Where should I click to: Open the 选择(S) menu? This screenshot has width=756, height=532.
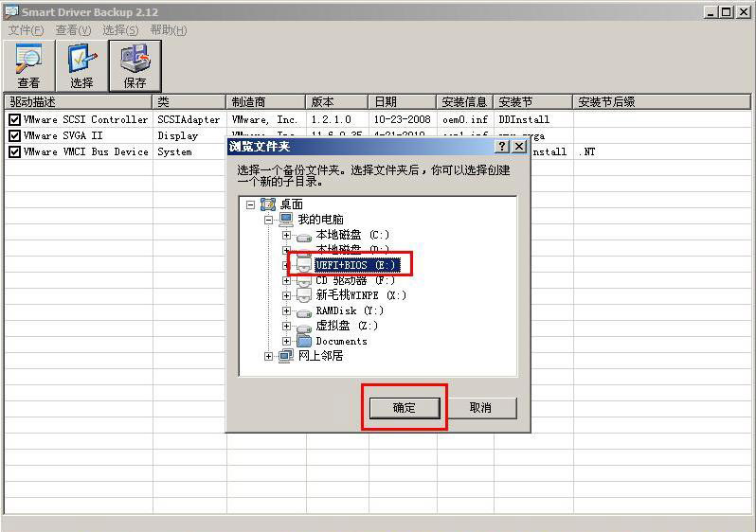click(x=120, y=30)
